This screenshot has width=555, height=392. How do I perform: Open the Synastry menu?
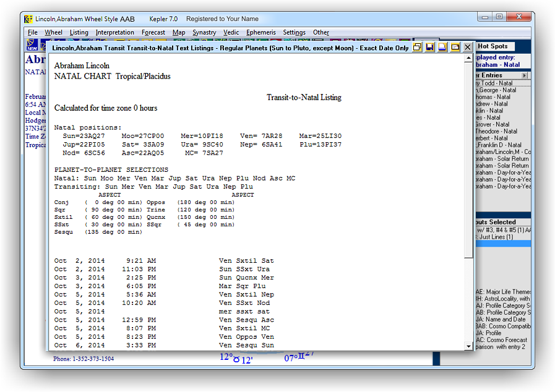pos(204,33)
